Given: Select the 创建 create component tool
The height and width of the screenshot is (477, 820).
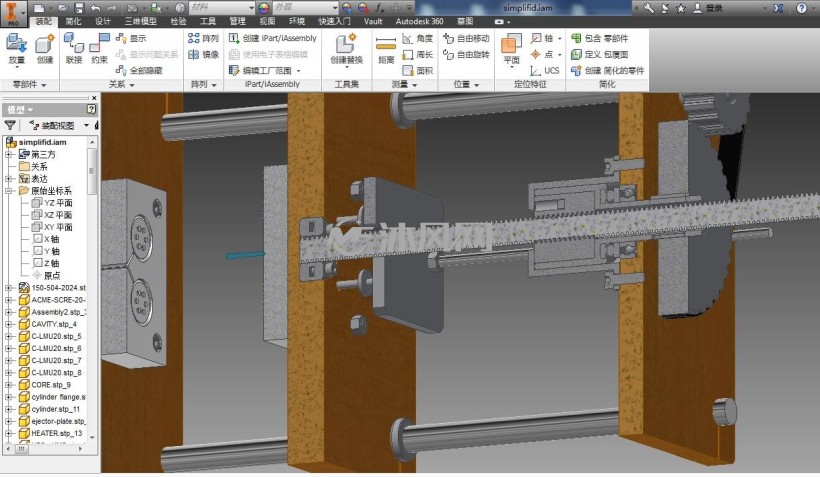Looking at the screenshot, I should click(x=45, y=50).
